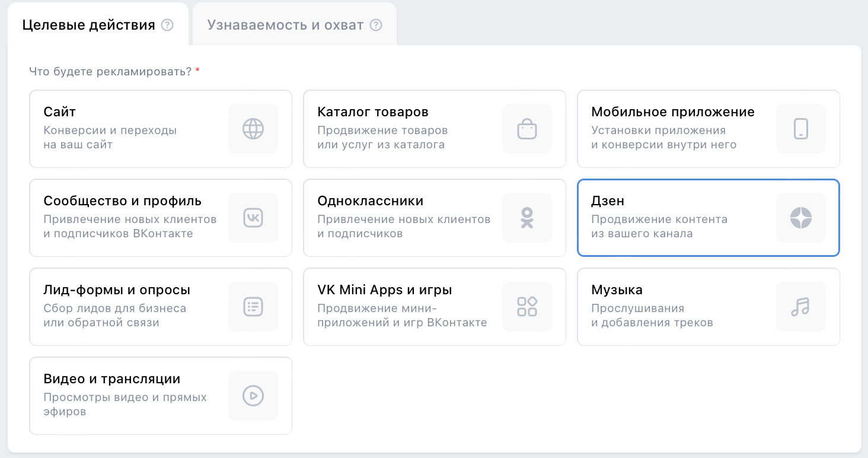Click the music note icon
This screenshot has width=868, height=458.
click(801, 307)
